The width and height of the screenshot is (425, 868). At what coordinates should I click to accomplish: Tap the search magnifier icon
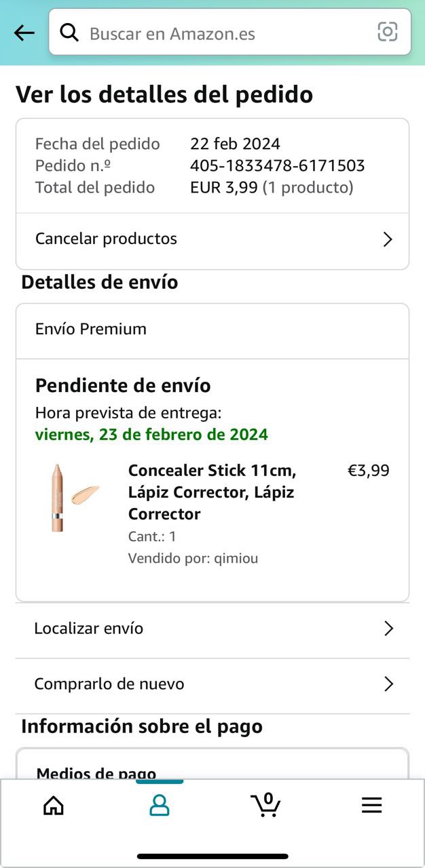[69, 32]
